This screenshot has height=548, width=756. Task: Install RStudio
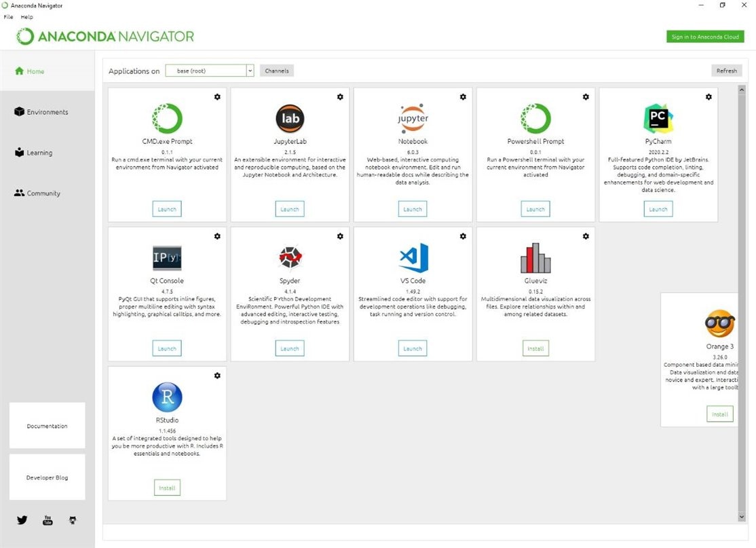(x=167, y=488)
